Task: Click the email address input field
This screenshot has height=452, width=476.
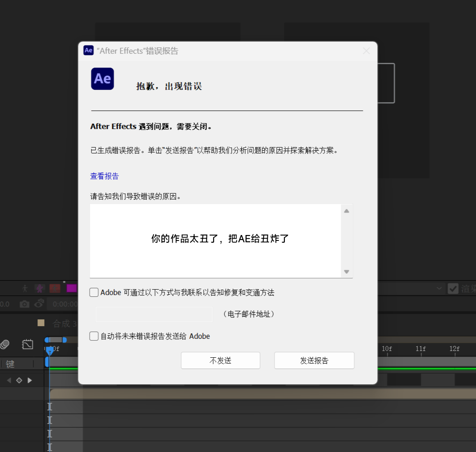Action: click(154, 314)
